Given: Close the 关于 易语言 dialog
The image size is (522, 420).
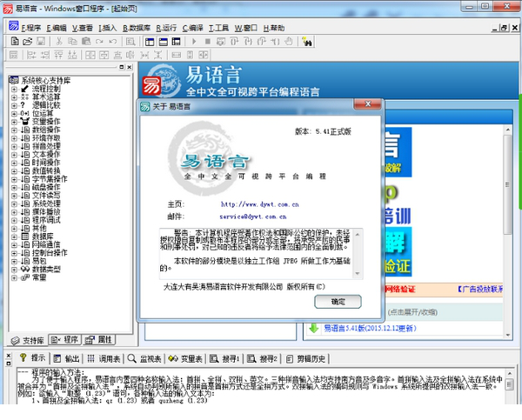Looking at the screenshot, I should tap(367, 104).
